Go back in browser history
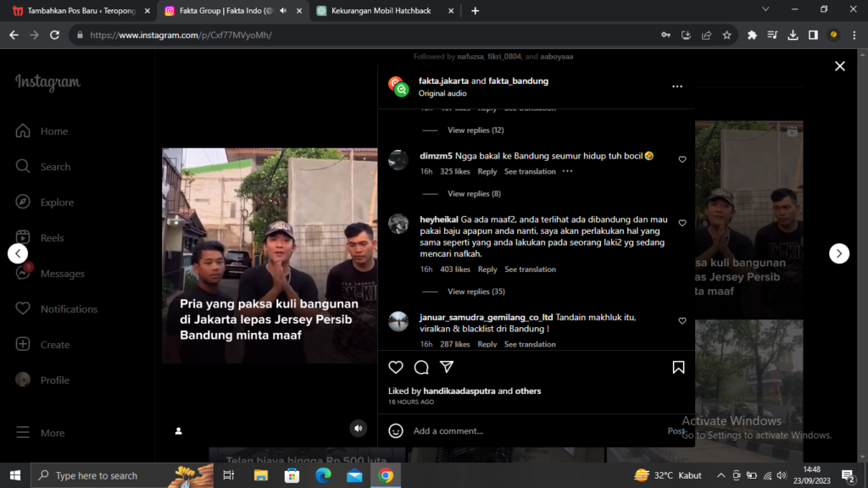This screenshot has height=488, width=868. pyautogui.click(x=14, y=35)
